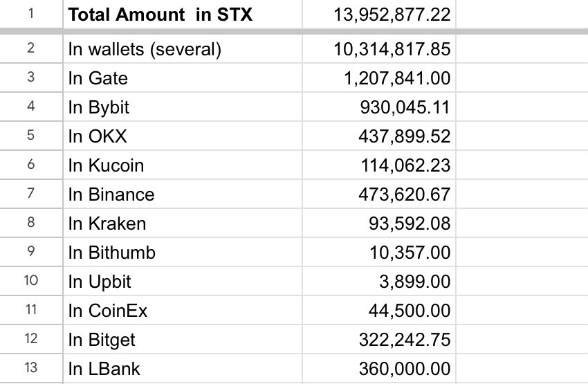Select the Total Amount in STX cell
The width and height of the screenshot is (588, 384).
pyautogui.click(x=159, y=15)
